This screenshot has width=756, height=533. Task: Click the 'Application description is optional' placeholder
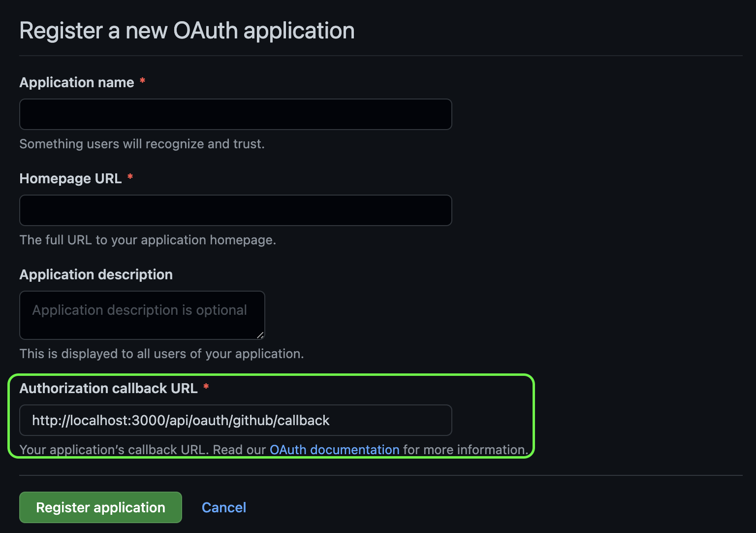point(139,310)
